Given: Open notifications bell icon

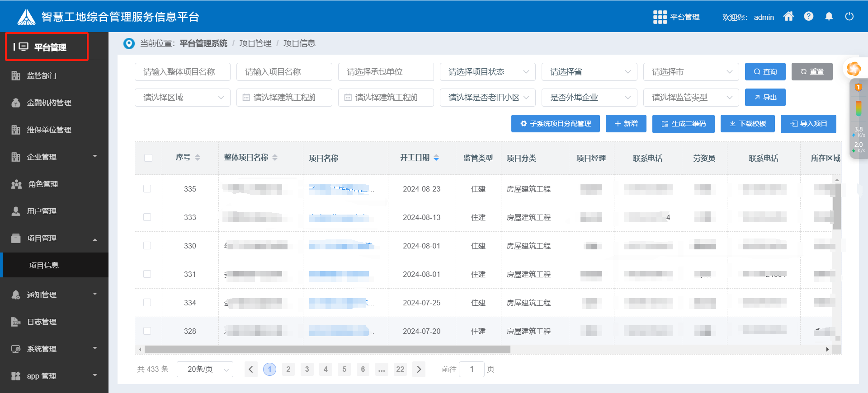Looking at the screenshot, I should [x=829, y=17].
